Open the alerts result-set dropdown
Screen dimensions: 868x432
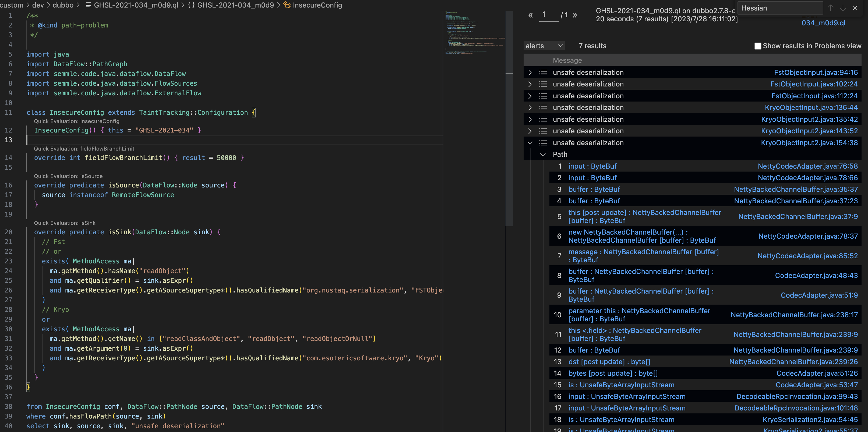coord(544,46)
